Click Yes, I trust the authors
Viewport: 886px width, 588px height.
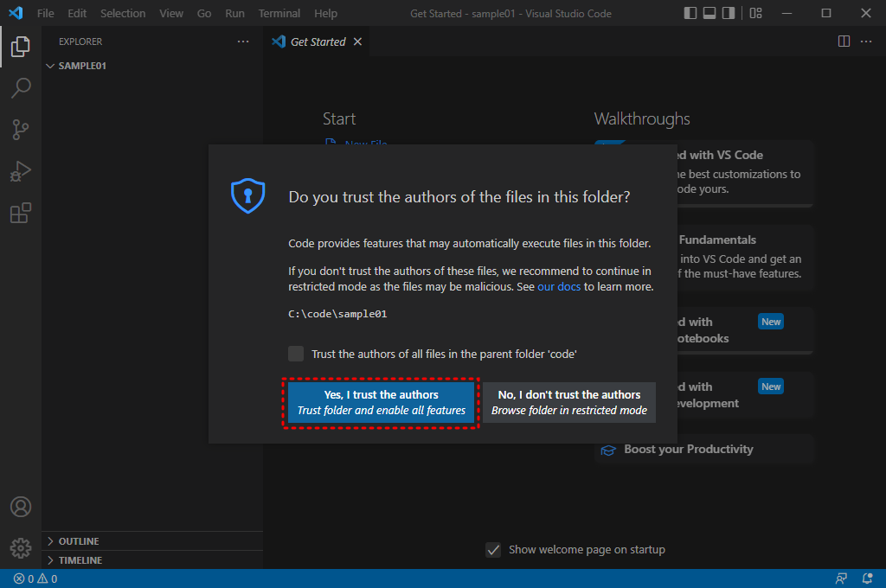(382, 403)
